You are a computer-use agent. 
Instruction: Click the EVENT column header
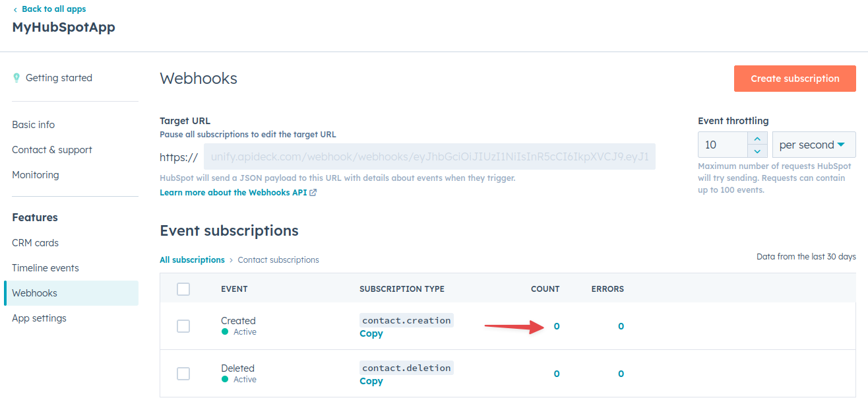coord(234,289)
